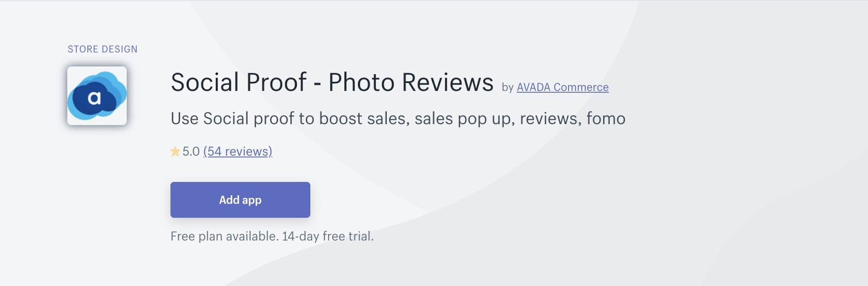Go to the Store Design category
Image resolution: width=868 pixels, height=286 pixels.
[103, 49]
